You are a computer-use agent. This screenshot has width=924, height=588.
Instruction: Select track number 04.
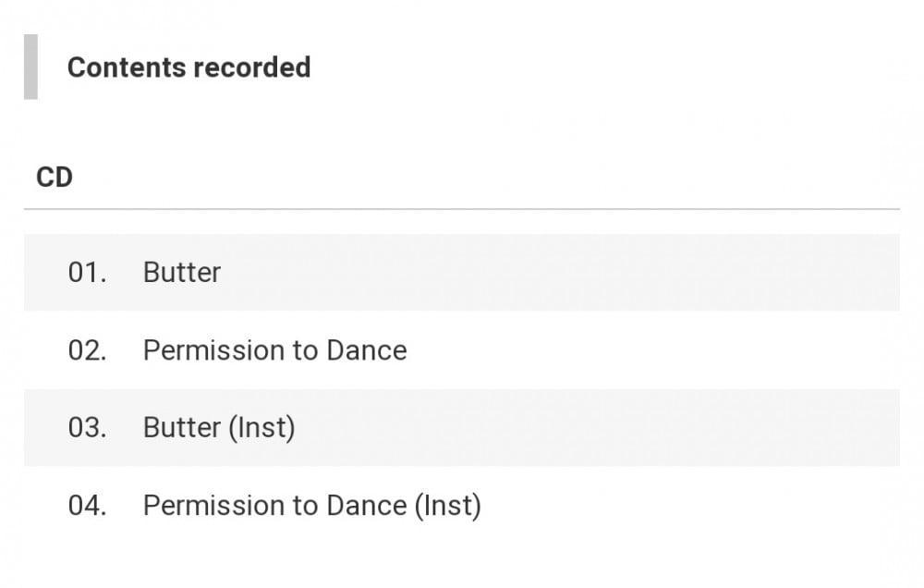tap(87, 506)
